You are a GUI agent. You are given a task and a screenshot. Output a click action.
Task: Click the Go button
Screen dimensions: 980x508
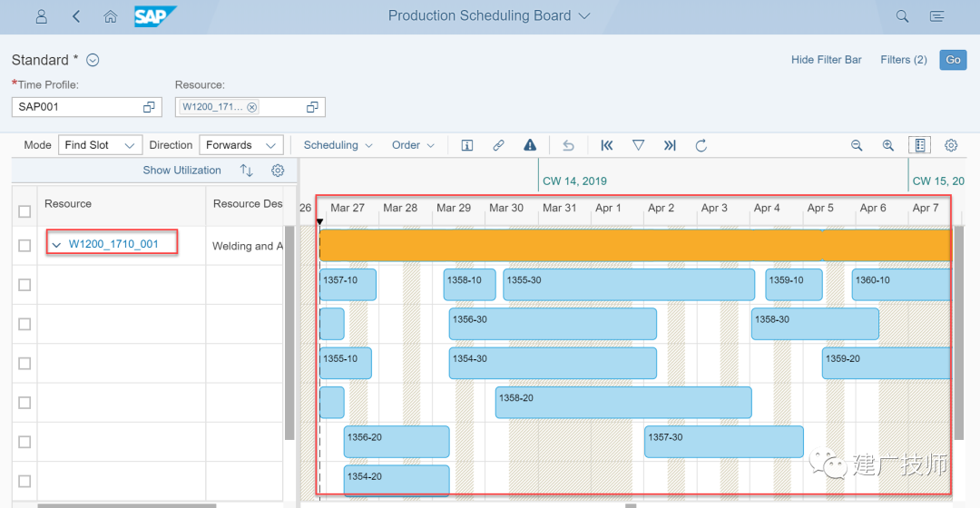pyautogui.click(x=953, y=59)
